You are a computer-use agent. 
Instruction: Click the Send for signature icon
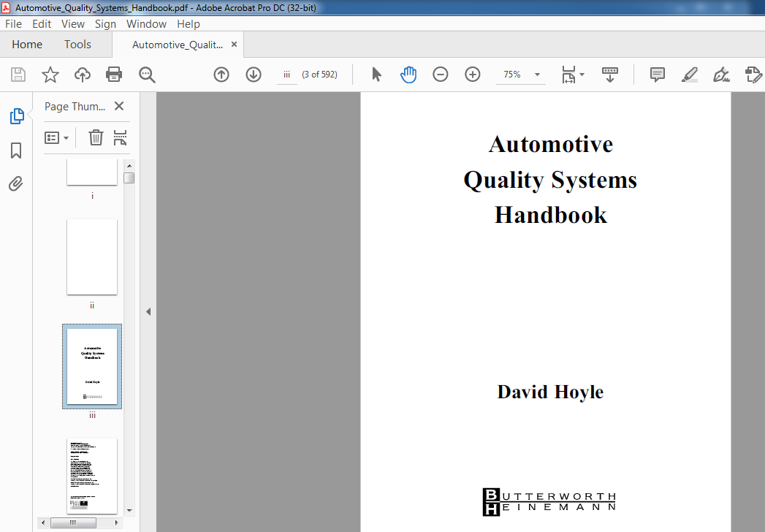753,75
